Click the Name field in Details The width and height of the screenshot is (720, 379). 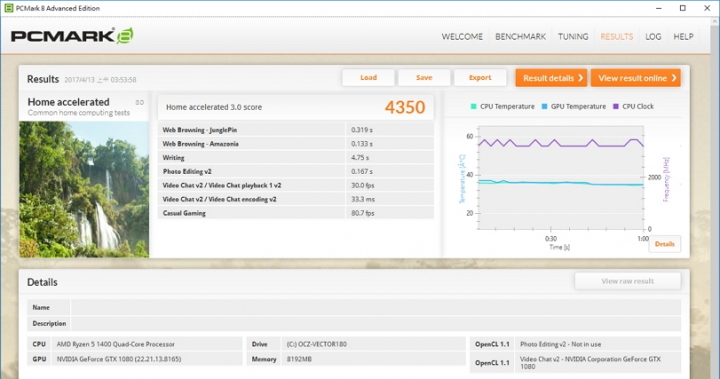(376, 307)
